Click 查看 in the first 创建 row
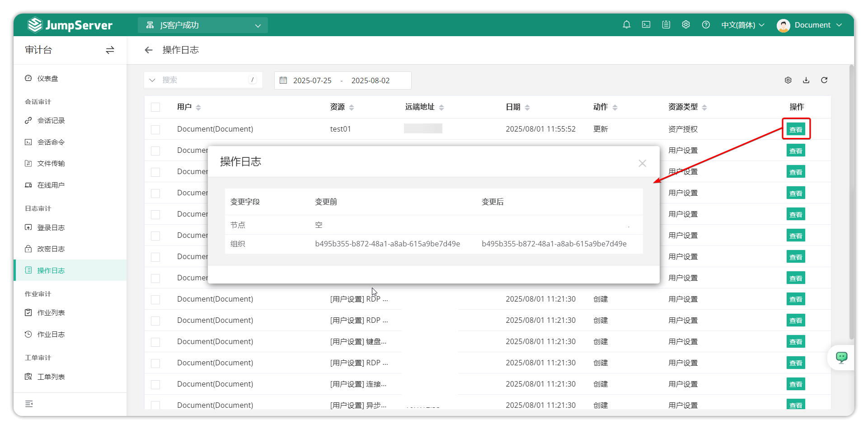868x425 pixels. 796,299
